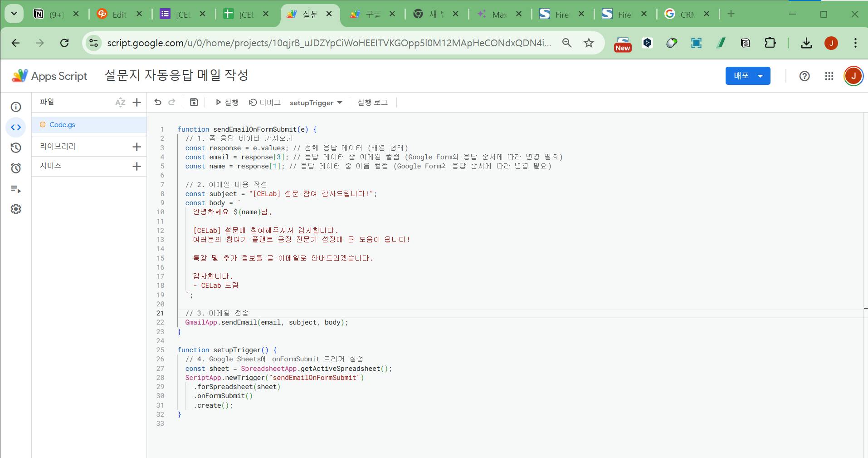Open the extension with red New badge
This screenshot has width=868, height=458.
[x=623, y=44]
